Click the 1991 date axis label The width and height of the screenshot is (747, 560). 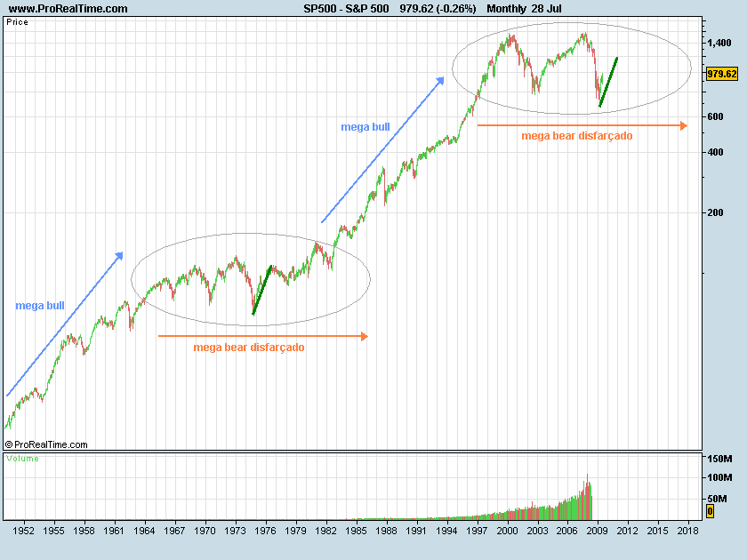416,531
